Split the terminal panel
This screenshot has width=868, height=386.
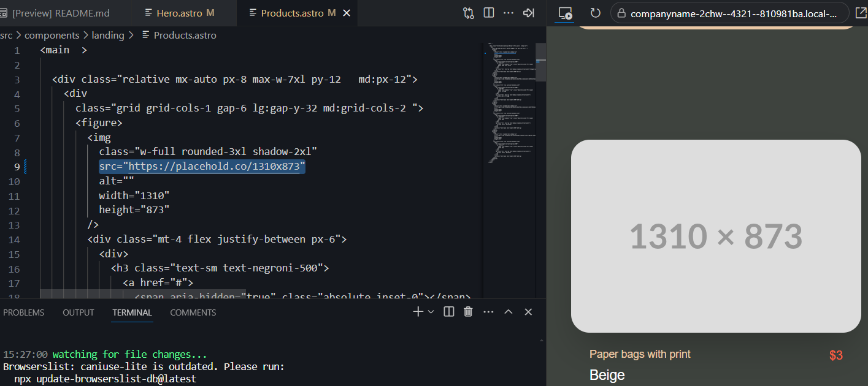coord(449,312)
